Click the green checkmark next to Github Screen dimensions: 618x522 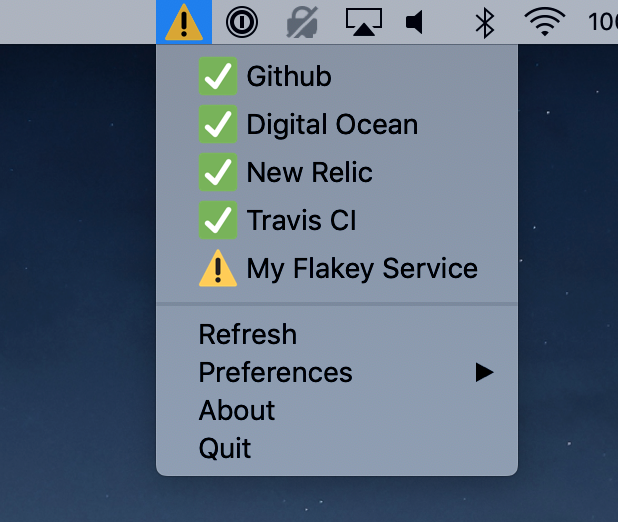218,76
